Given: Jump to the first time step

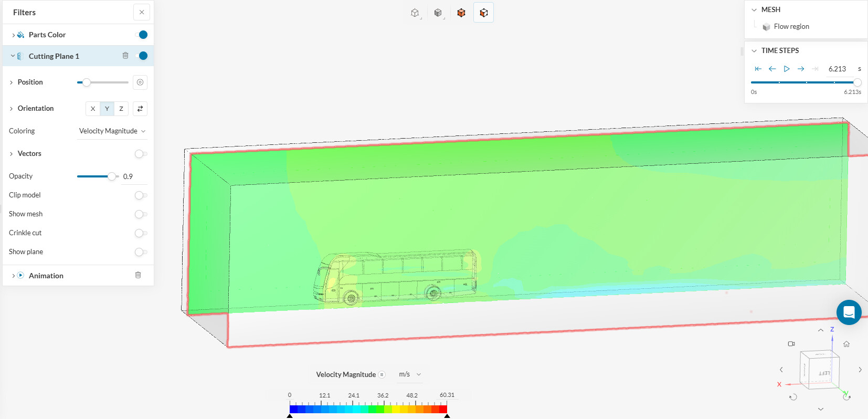Looking at the screenshot, I should (x=758, y=69).
